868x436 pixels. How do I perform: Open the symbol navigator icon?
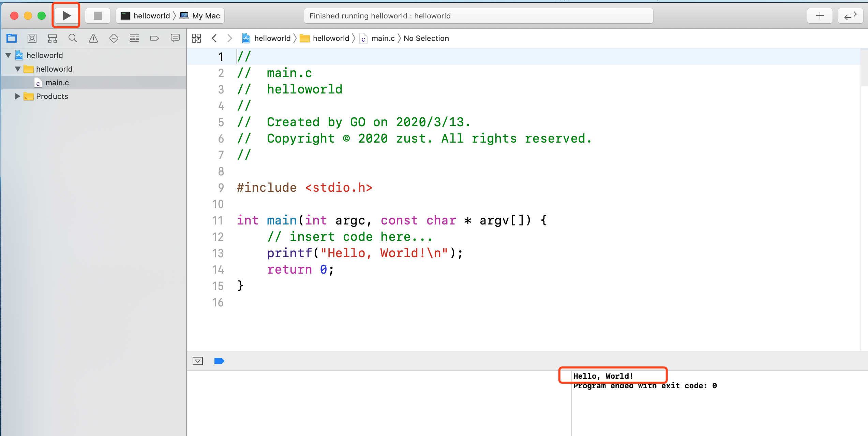[52, 38]
